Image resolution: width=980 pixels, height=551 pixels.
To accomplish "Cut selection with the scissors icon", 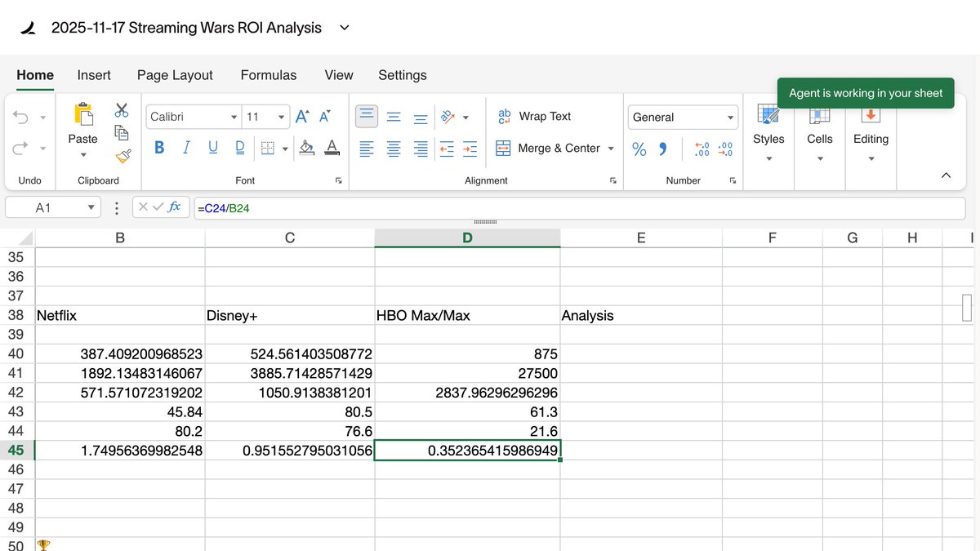I will (x=122, y=110).
